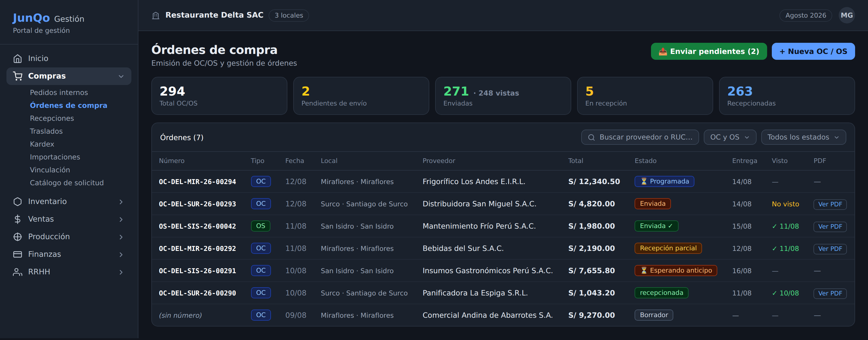The image size is (868, 340).
Task: View PDF for order OC-DEL-MIR-26-00292
Action: 830,249
